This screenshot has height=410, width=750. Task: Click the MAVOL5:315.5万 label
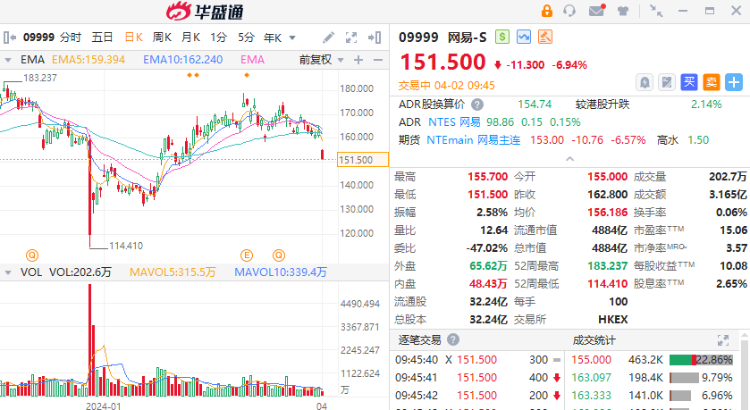point(173,272)
